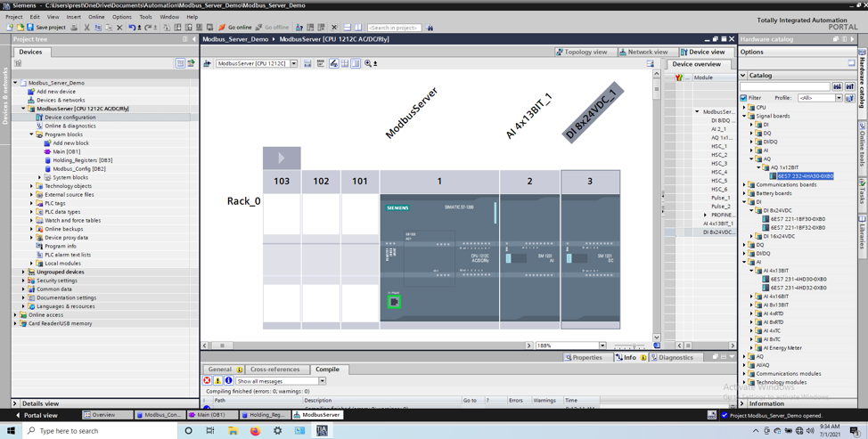
Task: Click the Delete X icon in toolbar
Action: [119, 27]
